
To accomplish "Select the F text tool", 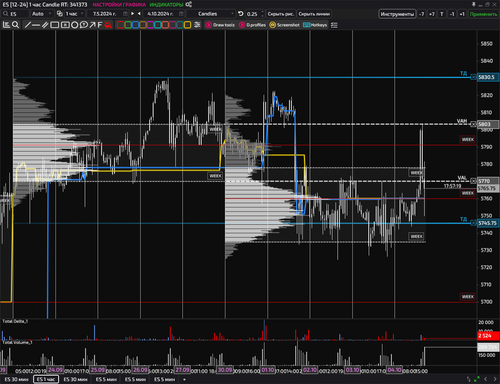I will (99, 25).
